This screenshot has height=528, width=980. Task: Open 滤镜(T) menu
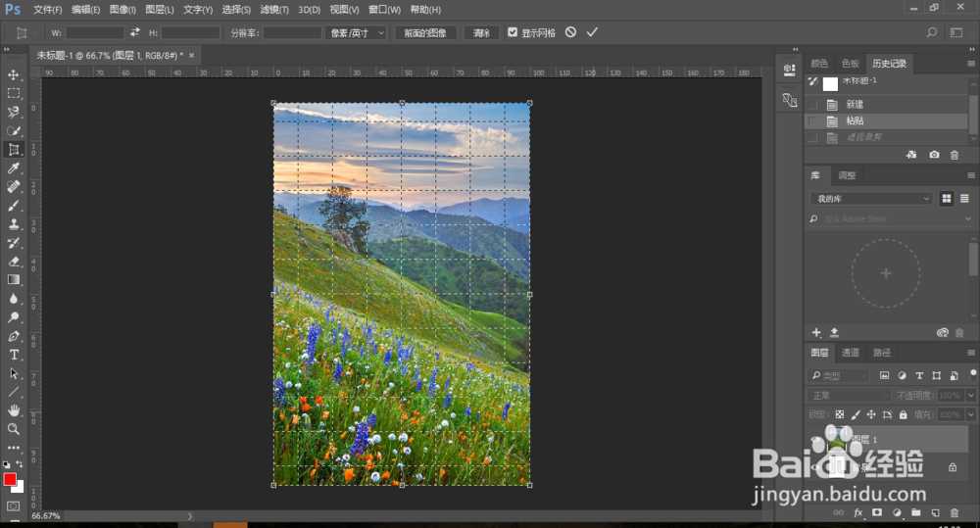pos(274,10)
